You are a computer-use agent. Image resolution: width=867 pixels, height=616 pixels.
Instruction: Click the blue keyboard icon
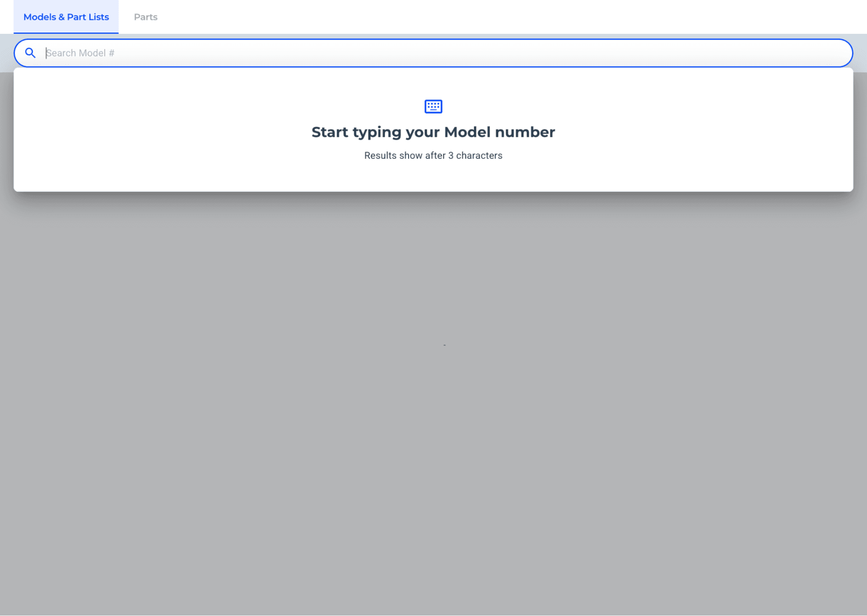[433, 107]
